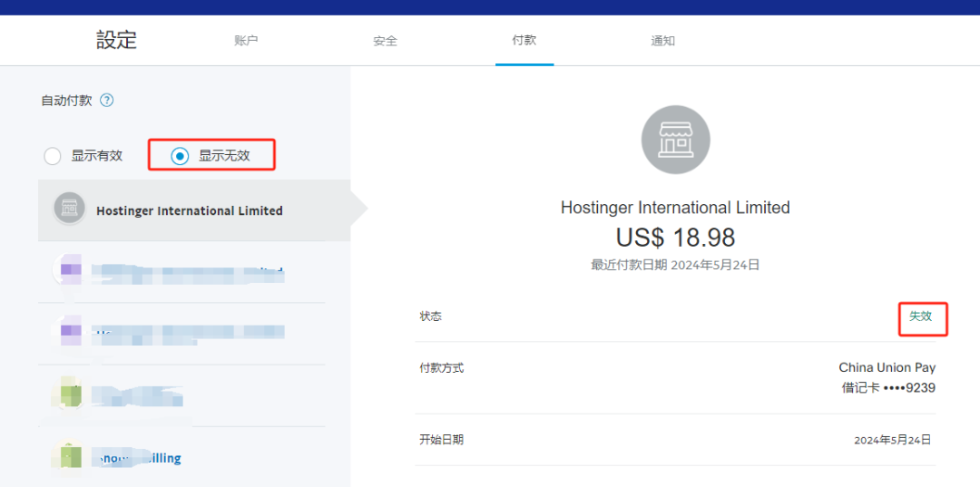Screen dimensions: 980x487
Task: Open the 通知 tab
Action: click(x=662, y=41)
